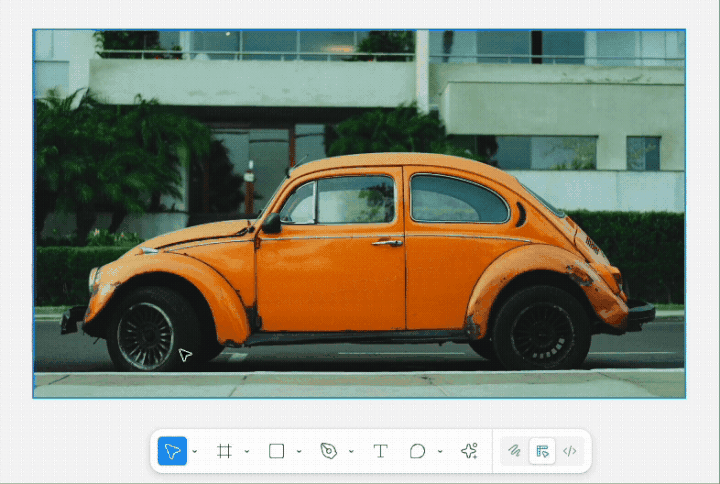Select the Frame tool
Viewport: 720px width, 484px height.
click(224, 451)
